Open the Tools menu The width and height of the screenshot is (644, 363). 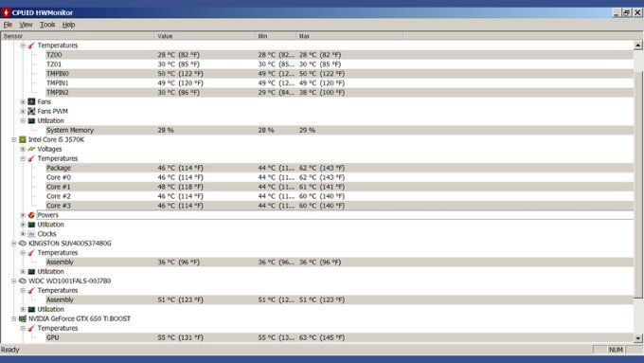47,25
